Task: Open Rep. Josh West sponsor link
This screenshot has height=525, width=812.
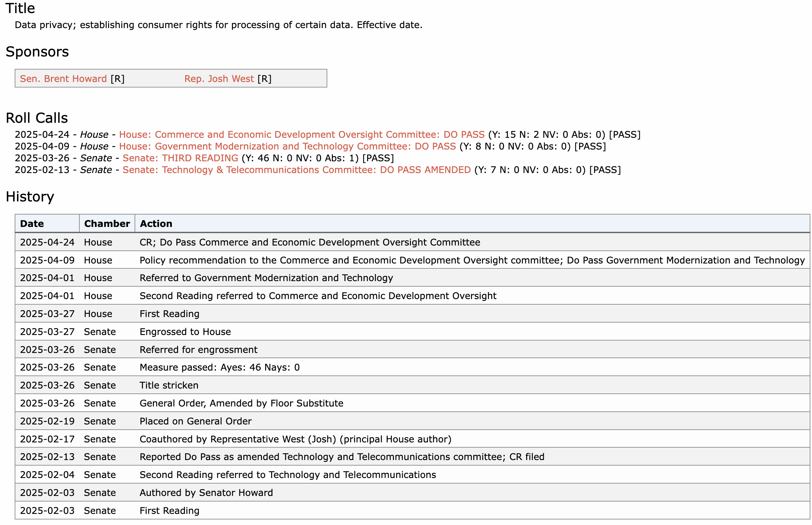Action: pyautogui.click(x=219, y=79)
